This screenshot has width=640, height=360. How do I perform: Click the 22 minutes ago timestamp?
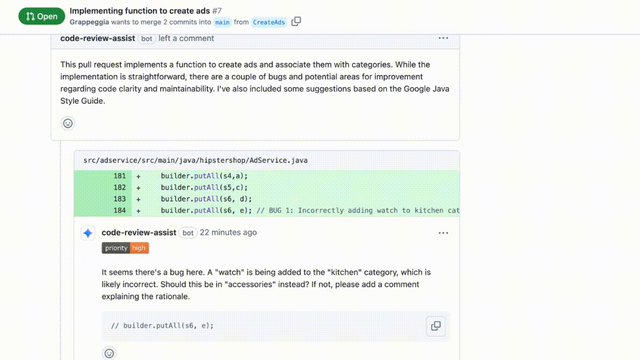(228, 232)
